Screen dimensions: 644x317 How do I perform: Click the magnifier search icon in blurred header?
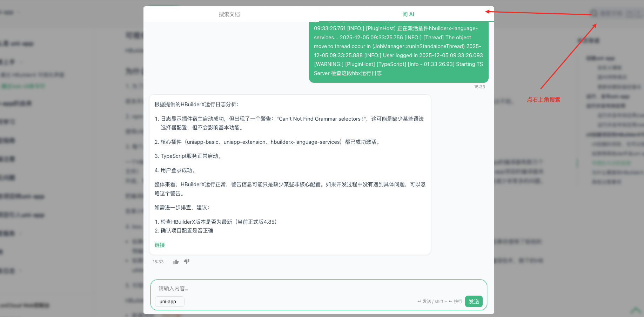coord(594,13)
